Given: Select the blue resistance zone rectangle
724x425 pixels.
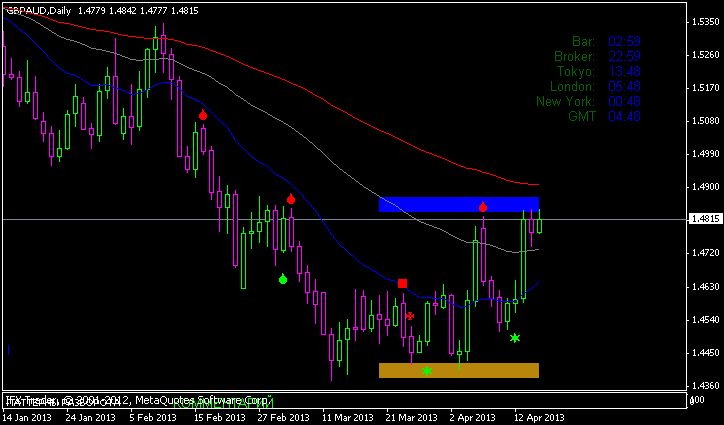Looking at the screenshot, I should pyautogui.click(x=459, y=205).
